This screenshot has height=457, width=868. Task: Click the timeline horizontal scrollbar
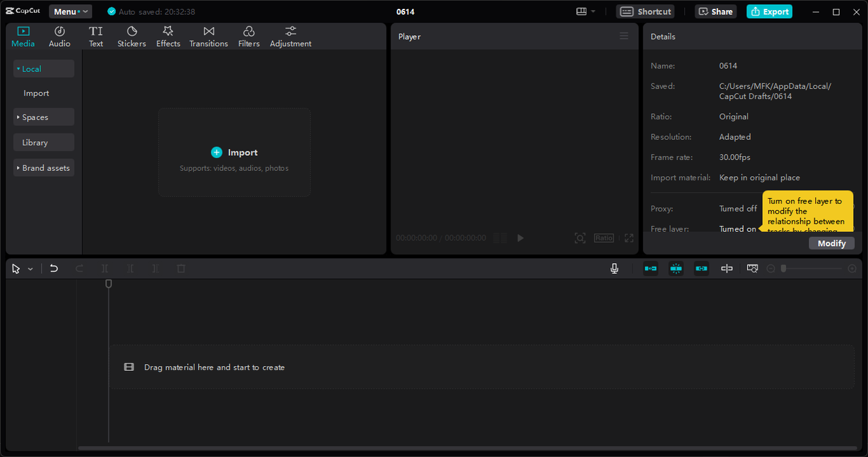(x=468, y=448)
